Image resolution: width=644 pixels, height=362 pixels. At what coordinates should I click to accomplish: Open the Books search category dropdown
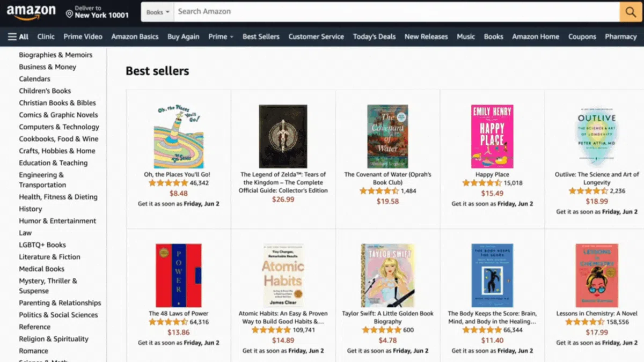pyautogui.click(x=157, y=12)
